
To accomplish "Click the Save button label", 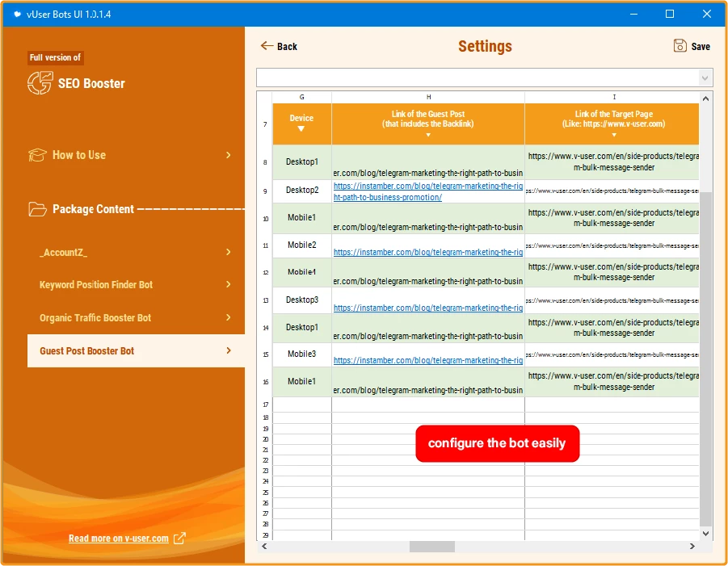I will (x=701, y=46).
